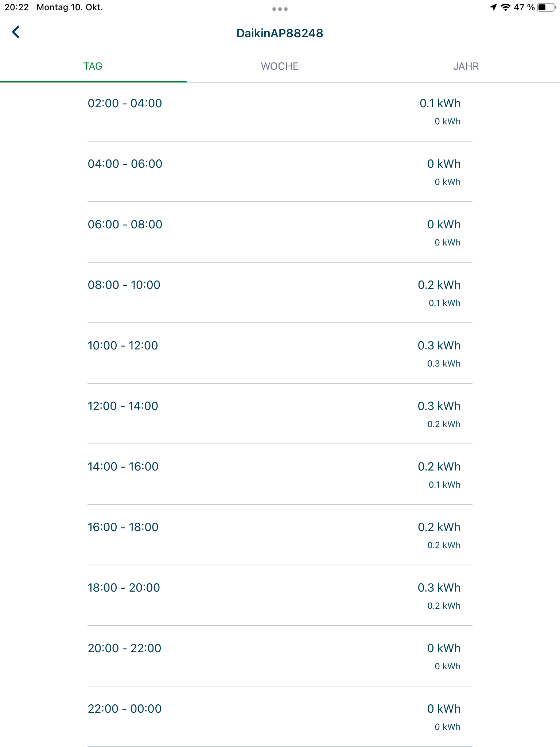The width and height of the screenshot is (560, 747).
Task: Switch to the JAHR tab
Action: pyautogui.click(x=466, y=66)
